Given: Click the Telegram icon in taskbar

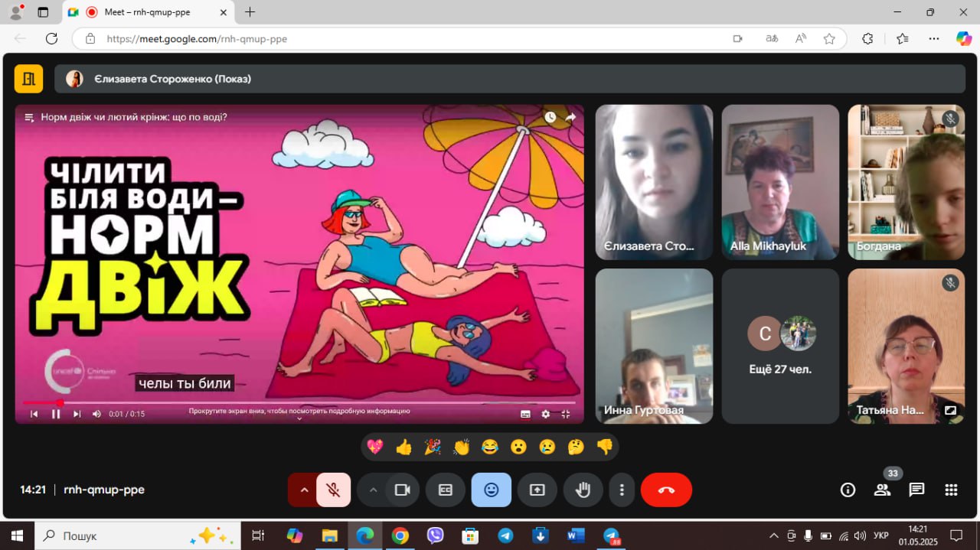Looking at the screenshot, I should point(505,535).
